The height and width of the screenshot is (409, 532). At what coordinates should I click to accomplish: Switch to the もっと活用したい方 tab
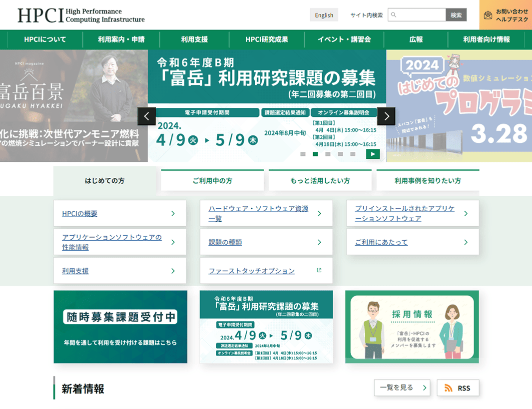click(320, 181)
